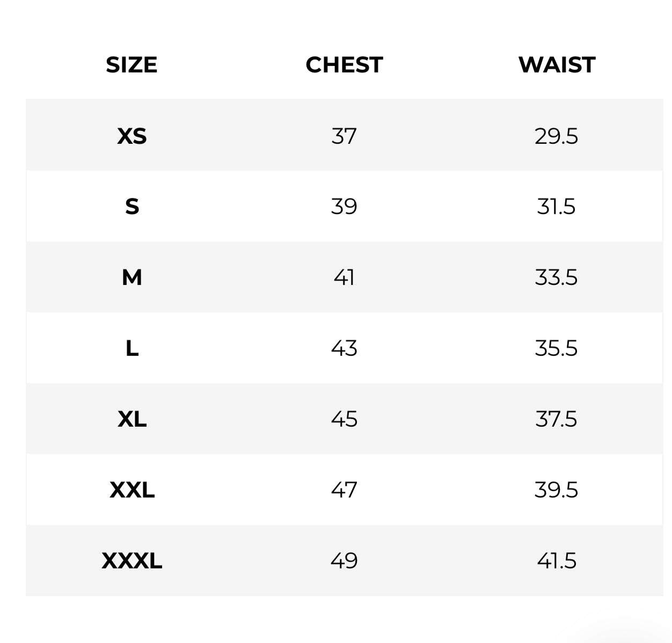Select the XXXL size row label
Image resolution: width=672 pixels, height=643 pixels.
coord(132,561)
